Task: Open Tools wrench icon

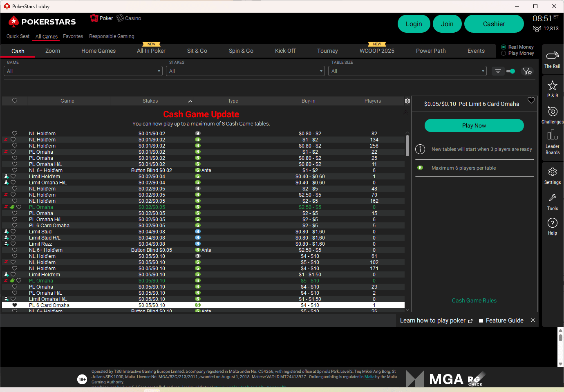Action: pos(552,202)
